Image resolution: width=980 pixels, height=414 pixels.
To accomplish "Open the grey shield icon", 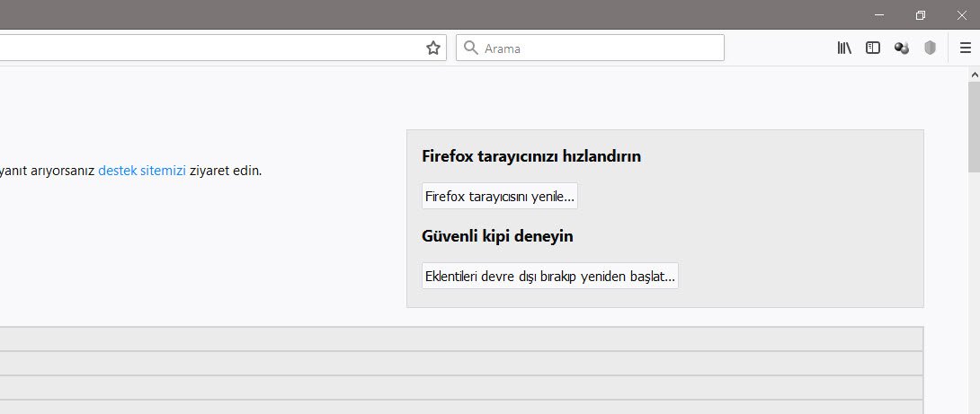I will pos(930,48).
